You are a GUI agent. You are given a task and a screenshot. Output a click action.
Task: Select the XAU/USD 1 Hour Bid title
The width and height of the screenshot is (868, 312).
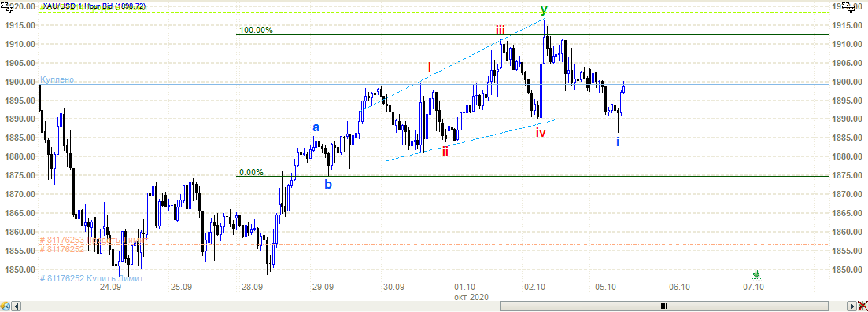(94, 6)
